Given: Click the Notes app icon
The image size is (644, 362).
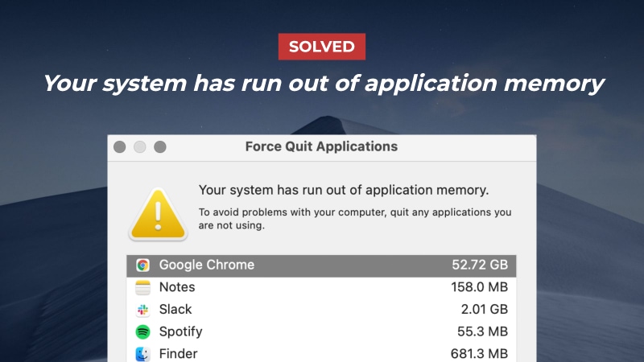Looking at the screenshot, I should (x=142, y=287).
